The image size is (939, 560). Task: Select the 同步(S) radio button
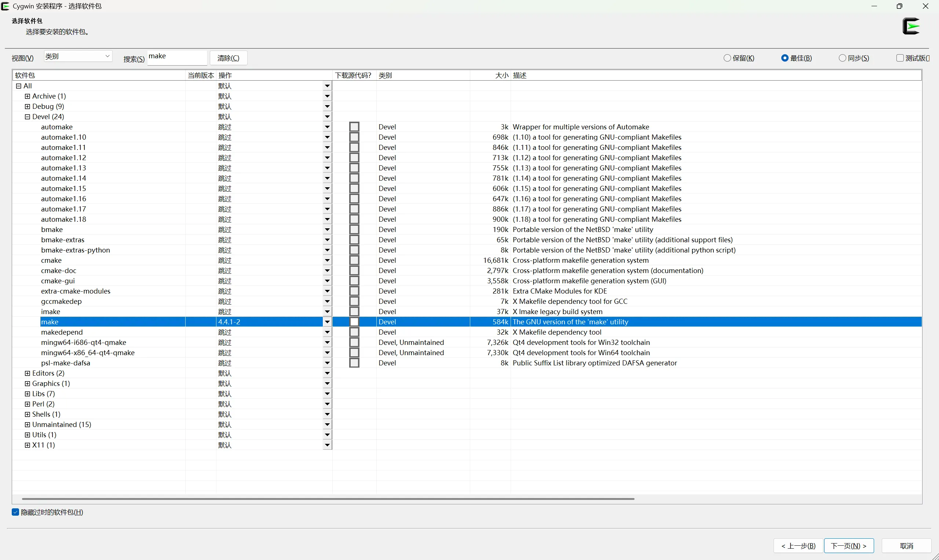(842, 58)
